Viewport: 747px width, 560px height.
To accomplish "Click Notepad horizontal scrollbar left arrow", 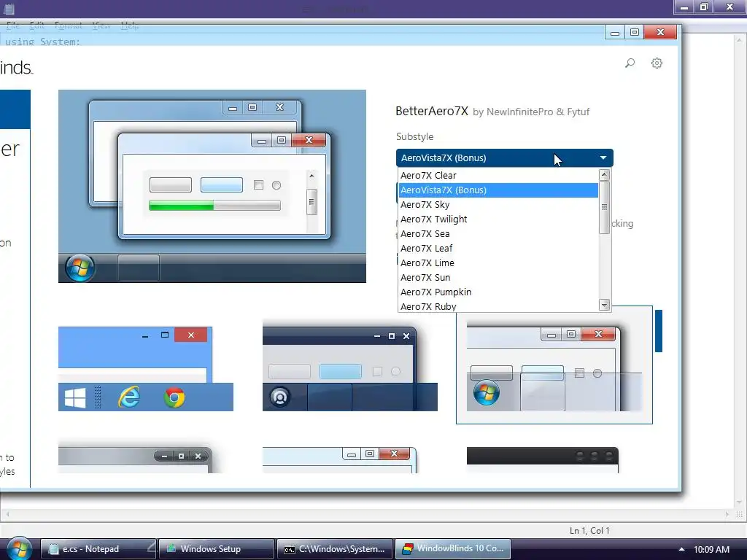I will tap(7, 514).
